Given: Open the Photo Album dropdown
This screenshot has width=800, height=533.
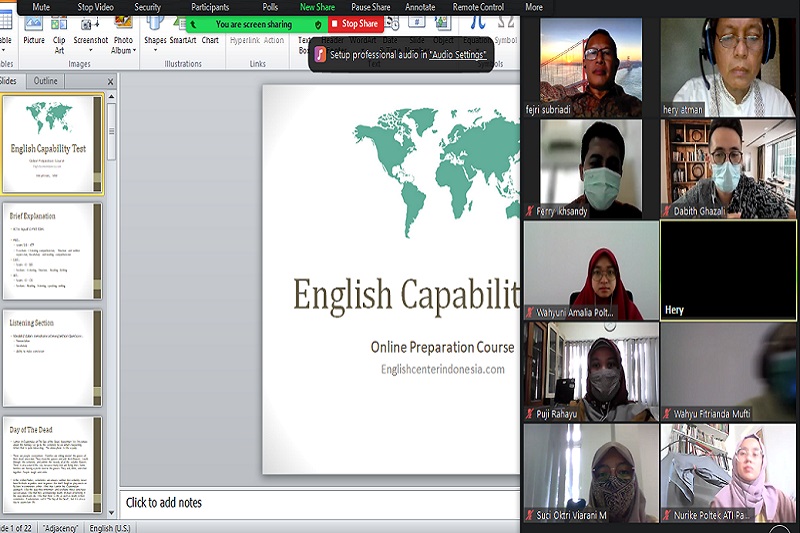Looking at the screenshot, I should click(122, 50).
